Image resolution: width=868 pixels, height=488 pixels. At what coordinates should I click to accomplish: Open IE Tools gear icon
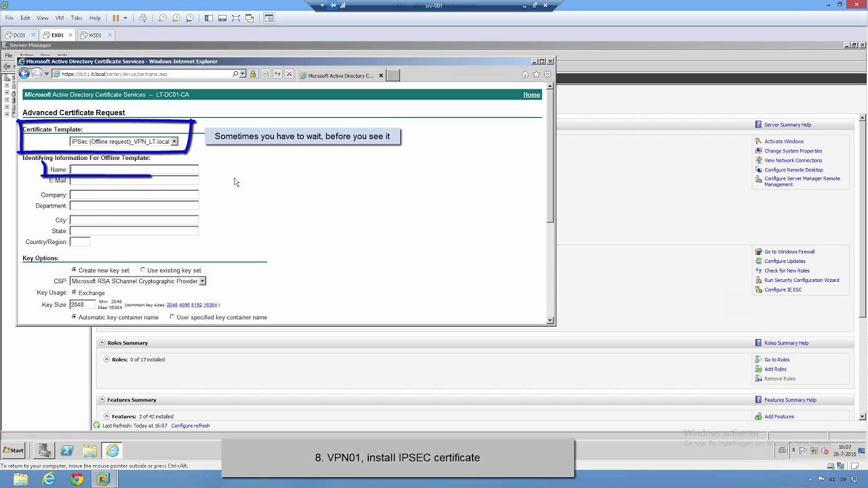(548, 75)
